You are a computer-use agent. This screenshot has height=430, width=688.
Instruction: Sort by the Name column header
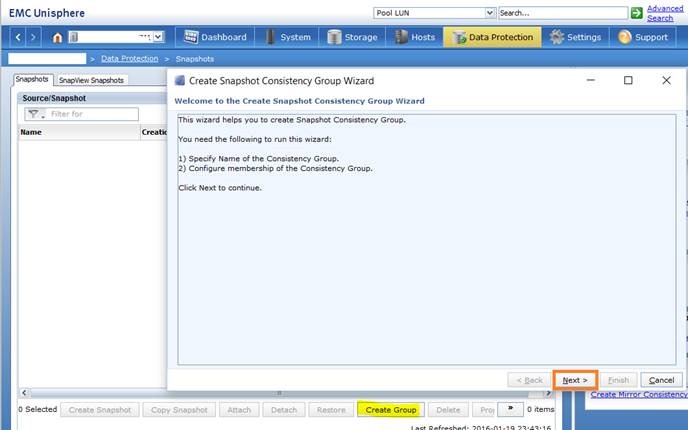pos(79,132)
